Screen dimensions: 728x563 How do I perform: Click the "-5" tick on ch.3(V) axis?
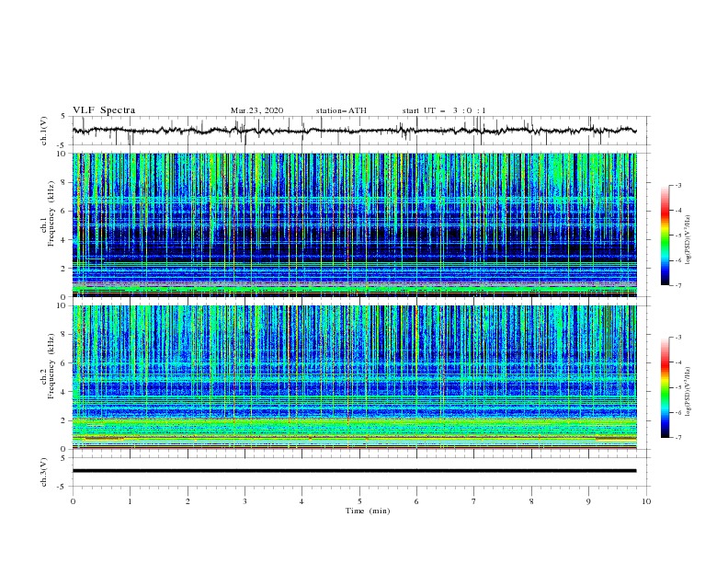(x=62, y=487)
